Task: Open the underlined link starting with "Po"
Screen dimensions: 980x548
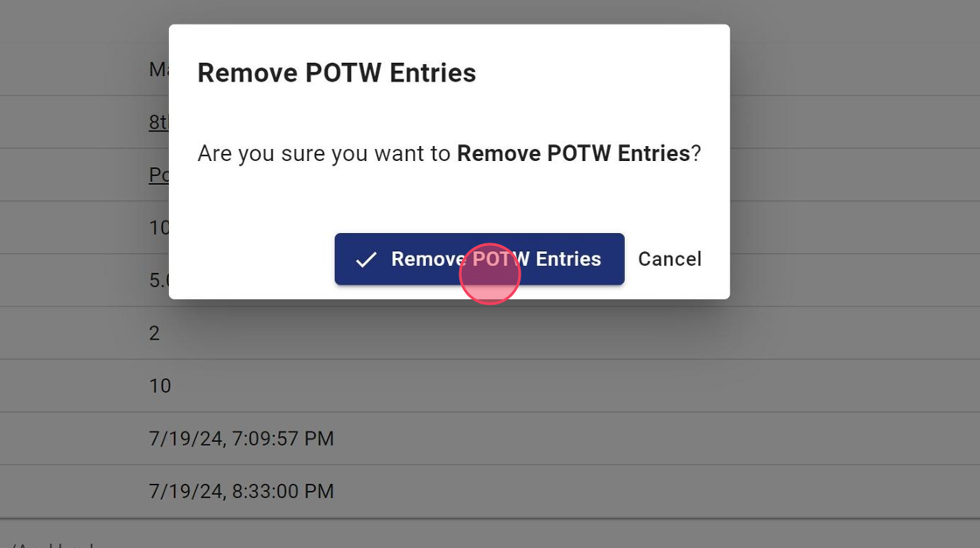Action: click(x=158, y=175)
